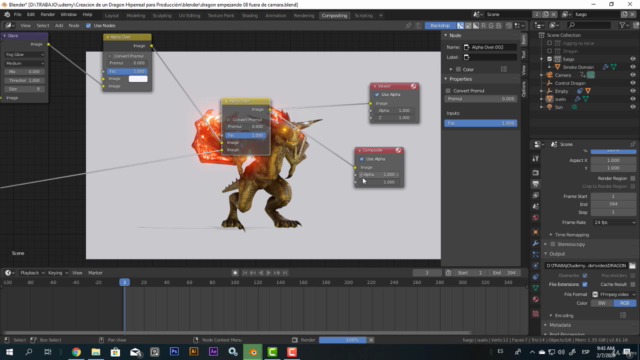
Task: Click the Fac slider in the sidebar Inputs
Action: tap(480, 123)
